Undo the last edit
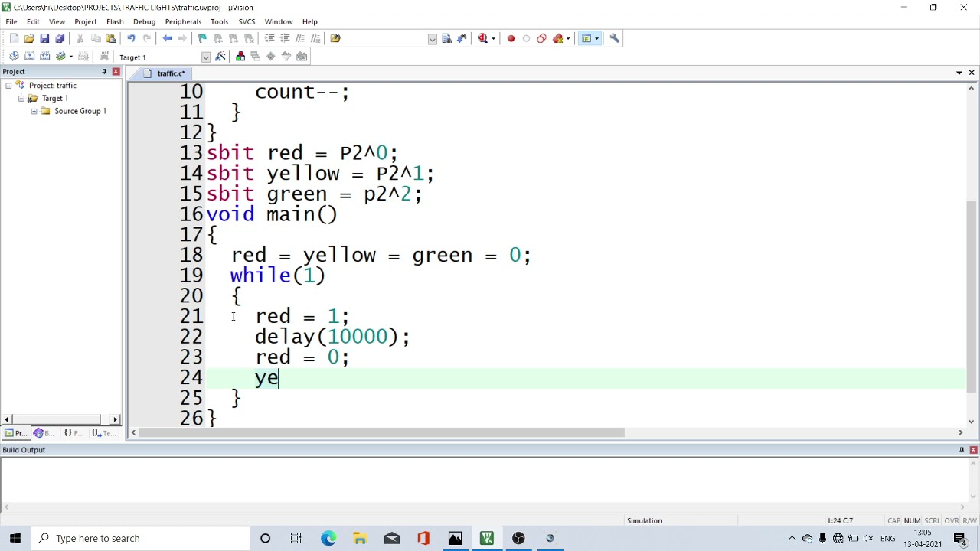 point(131,38)
